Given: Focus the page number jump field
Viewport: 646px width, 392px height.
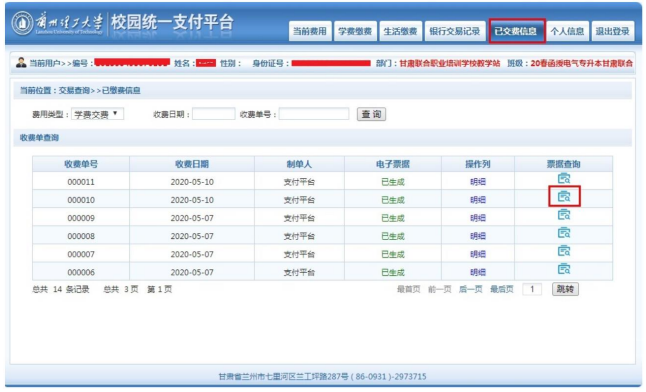Looking at the screenshot, I should [532, 289].
